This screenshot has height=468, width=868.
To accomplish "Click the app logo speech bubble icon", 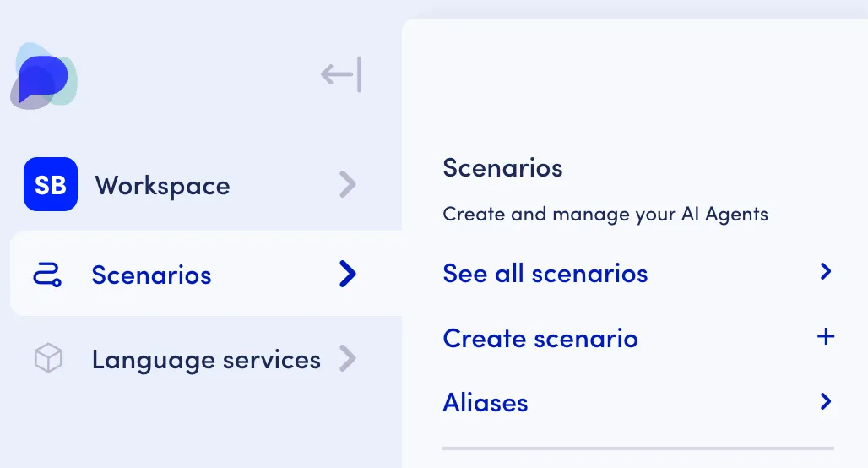I will click(44, 76).
